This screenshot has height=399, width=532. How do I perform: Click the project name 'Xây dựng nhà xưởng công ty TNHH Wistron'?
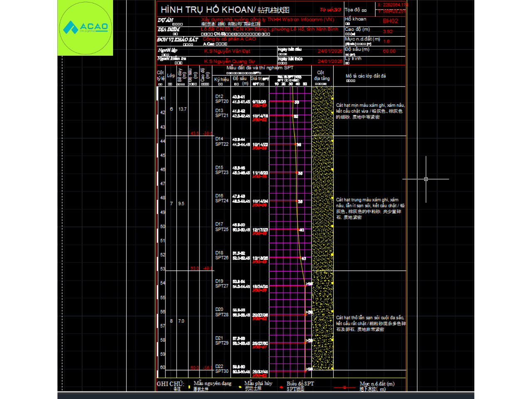[x=267, y=20]
